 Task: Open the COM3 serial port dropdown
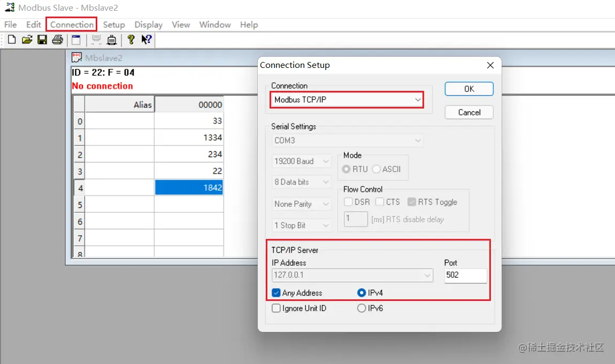[x=348, y=140]
